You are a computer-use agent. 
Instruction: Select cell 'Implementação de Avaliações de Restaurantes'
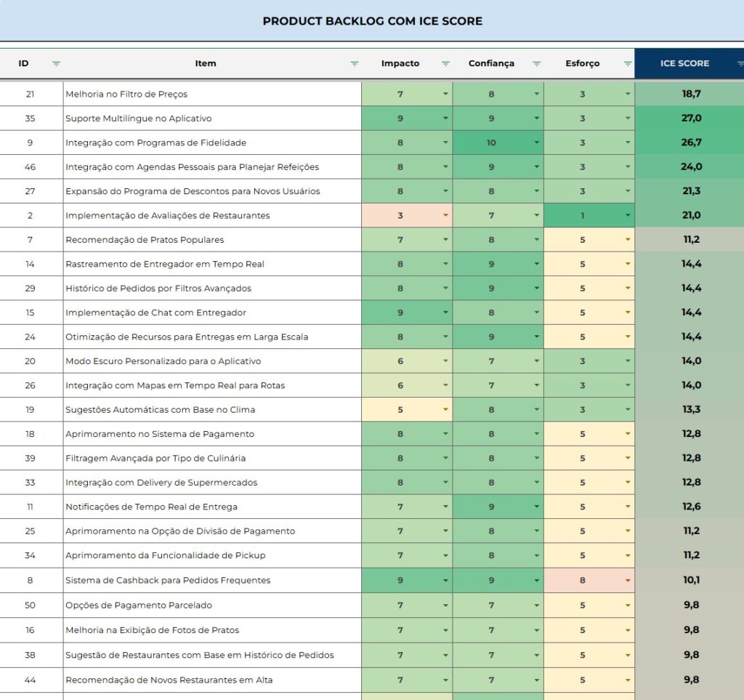coord(212,215)
